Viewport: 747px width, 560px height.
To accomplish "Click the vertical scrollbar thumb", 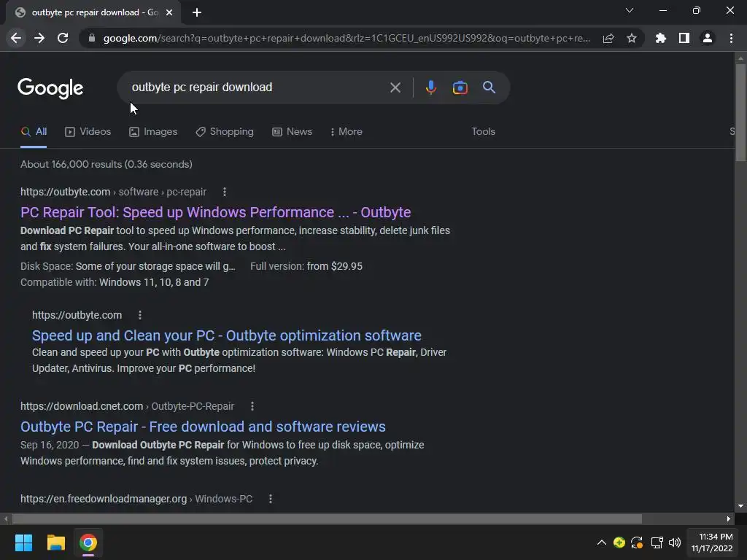I will click(740, 112).
